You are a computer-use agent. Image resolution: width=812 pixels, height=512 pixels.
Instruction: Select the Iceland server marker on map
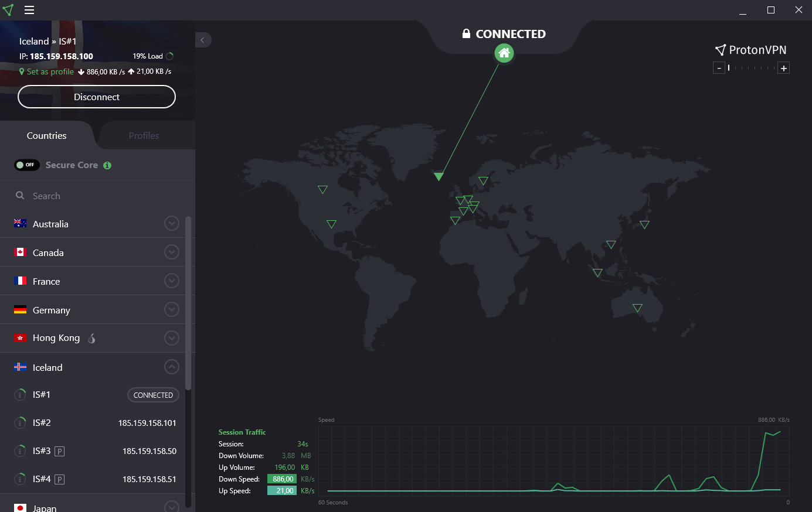(439, 176)
